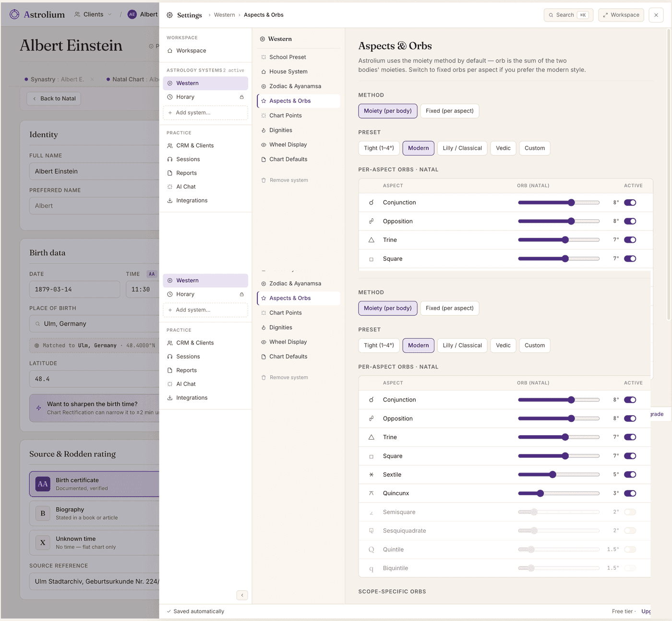Click the AA rating badge next to Time label
The height and width of the screenshot is (621, 672).
pos(152,274)
